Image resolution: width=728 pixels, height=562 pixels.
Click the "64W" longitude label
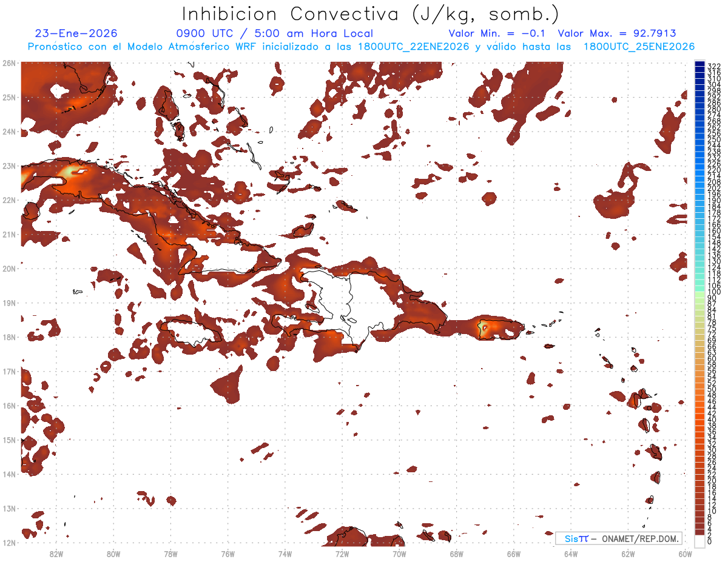tap(571, 553)
